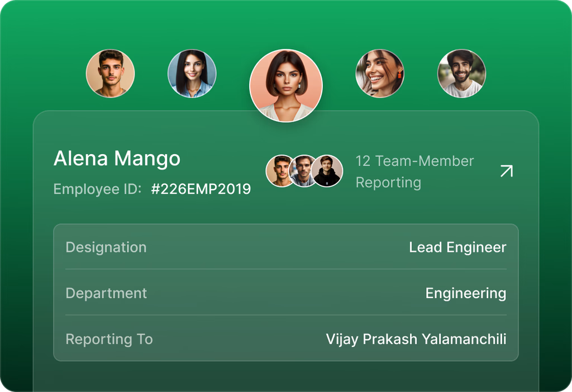Click the Reporting To row label
The height and width of the screenshot is (392, 572).
[109, 339]
